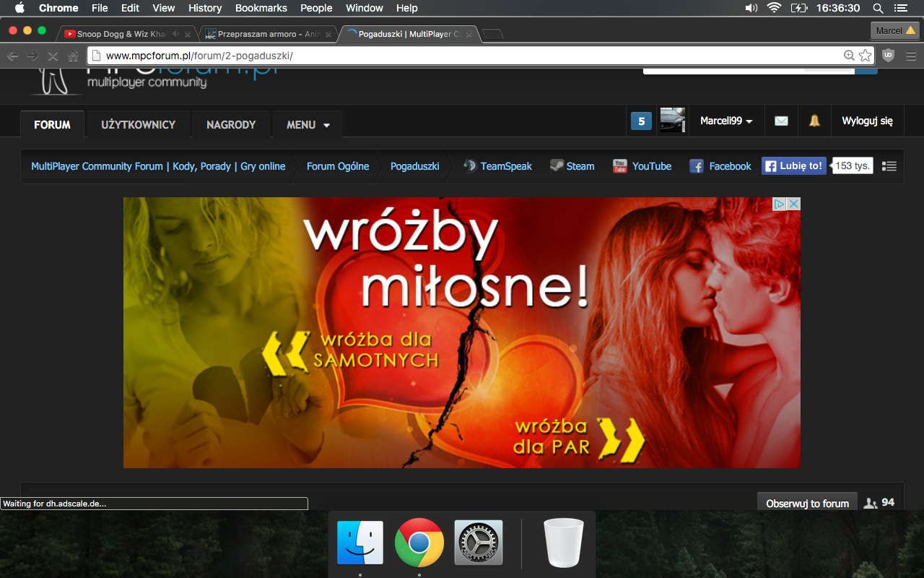Open System Preferences from the Dock
The height and width of the screenshot is (578, 924).
[x=479, y=543]
